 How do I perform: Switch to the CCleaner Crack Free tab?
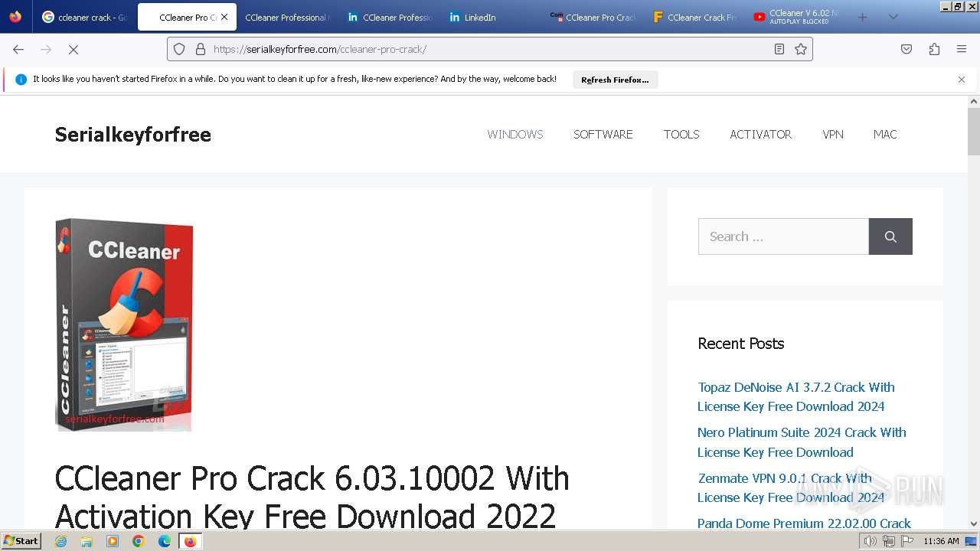[x=694, y=17]
